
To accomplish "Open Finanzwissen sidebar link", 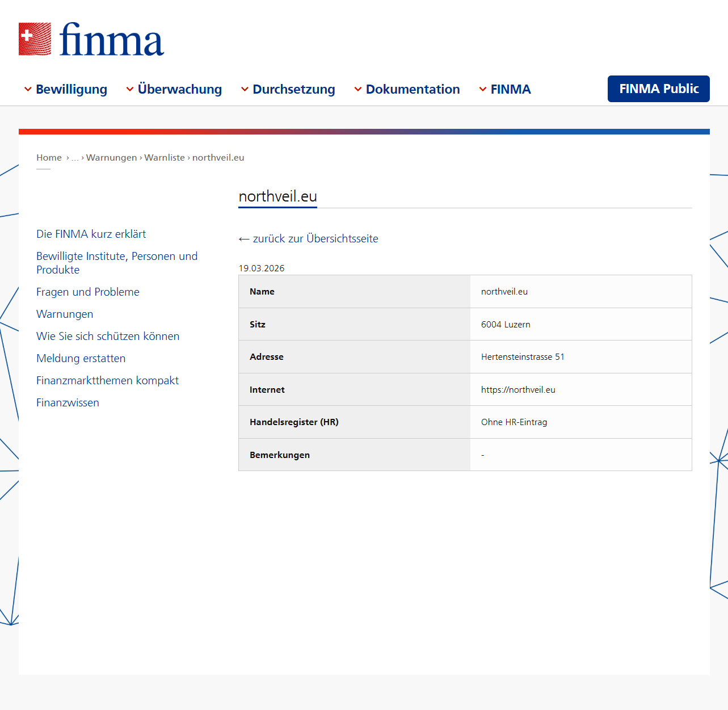I will [68, 402].
